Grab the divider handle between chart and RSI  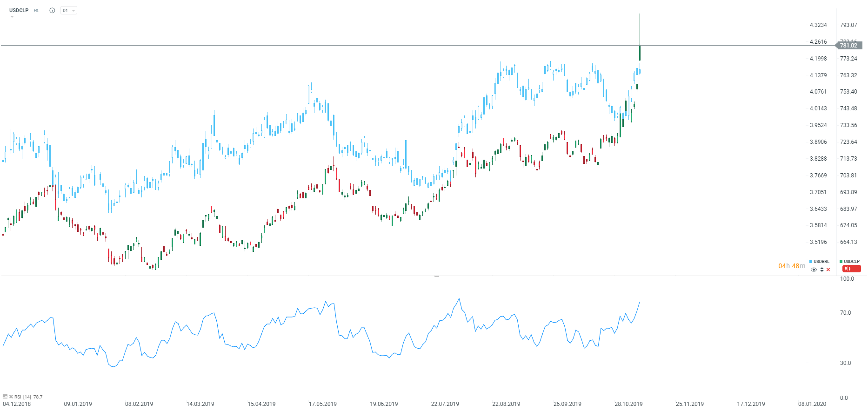pyautogui.click(x=437, y=276)
